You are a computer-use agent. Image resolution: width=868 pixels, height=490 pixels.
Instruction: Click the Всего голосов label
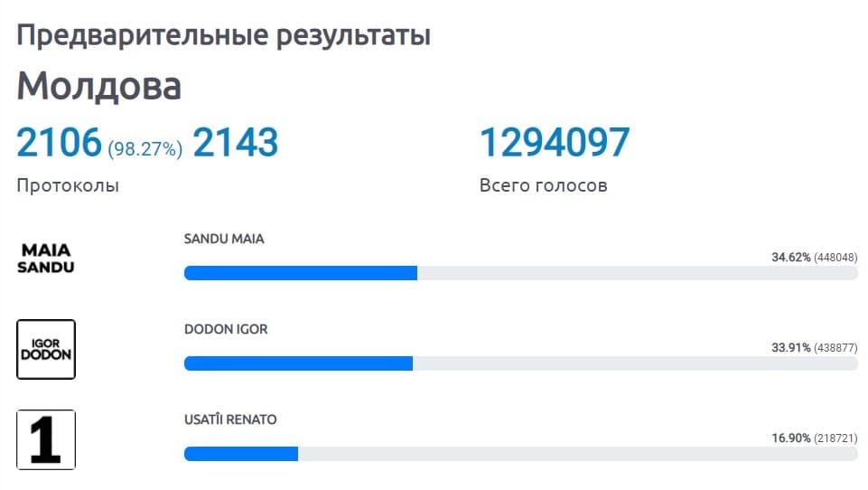tap(543, 185)
